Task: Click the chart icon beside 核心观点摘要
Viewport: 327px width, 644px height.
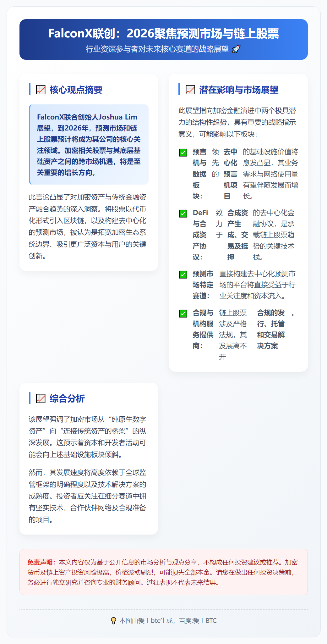Action: [x=41, y=90]
